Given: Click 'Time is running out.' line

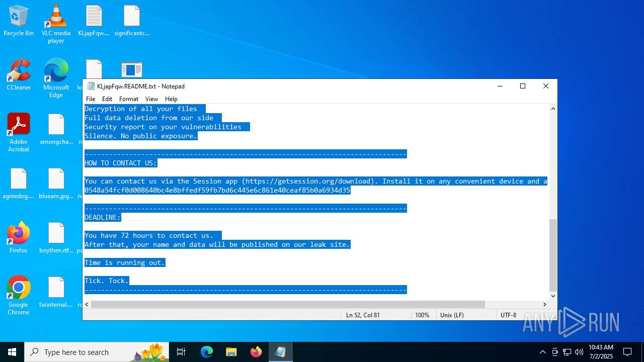Looking at the screenshot, I should [125, 262].
